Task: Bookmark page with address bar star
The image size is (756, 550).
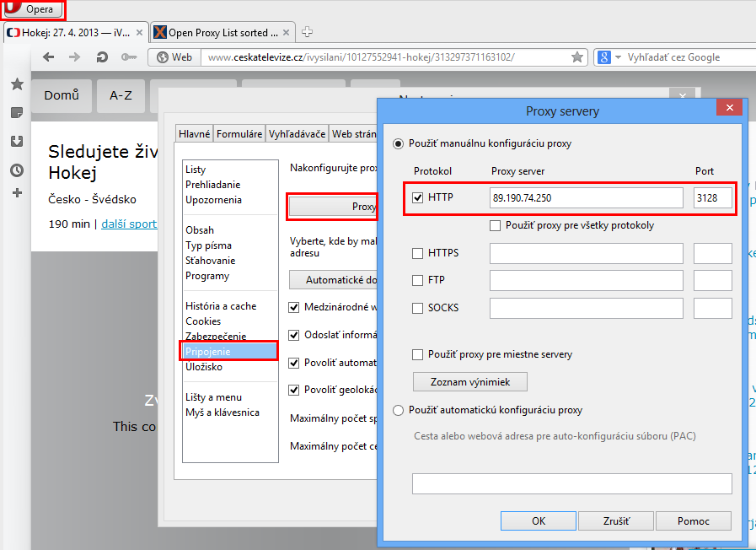Action: (x=577, y=57)
